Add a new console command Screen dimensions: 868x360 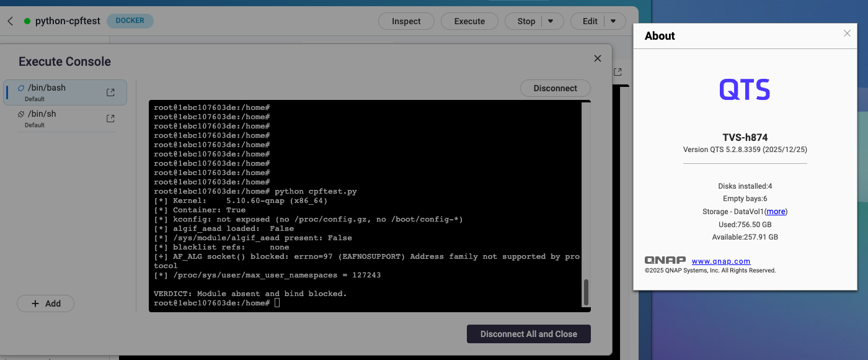[x=45, y=304]
